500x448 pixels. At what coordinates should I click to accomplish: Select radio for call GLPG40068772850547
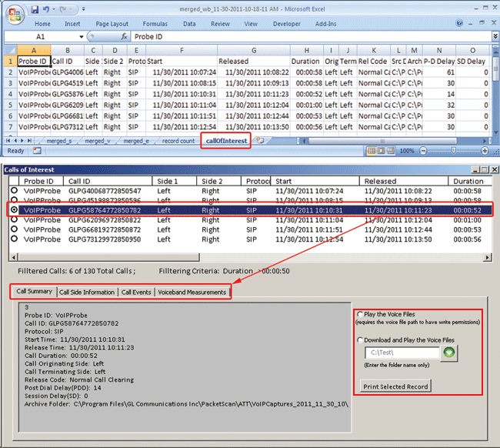point(14,190)
